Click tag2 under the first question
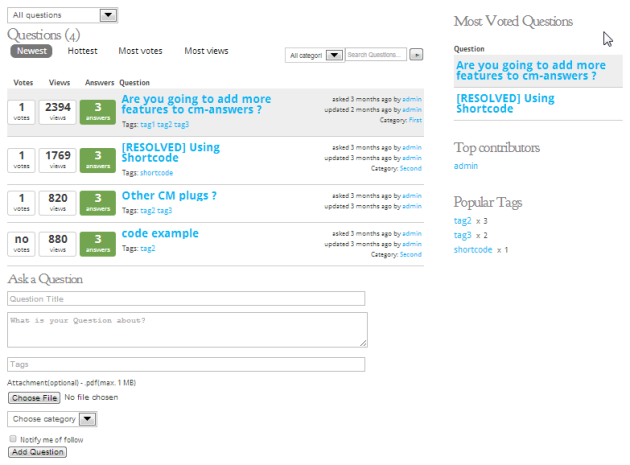630x465 pixels. pyautogui.click(x=164, y=125)
